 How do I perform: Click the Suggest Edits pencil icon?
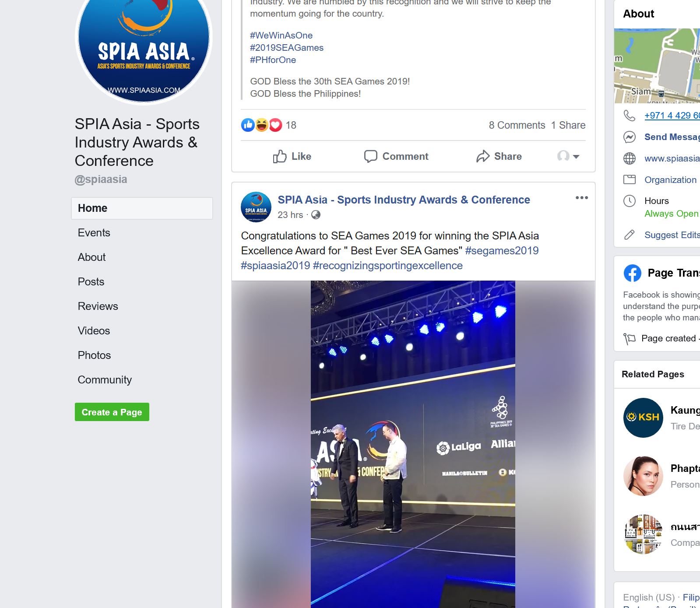click(x=630, y=235)
